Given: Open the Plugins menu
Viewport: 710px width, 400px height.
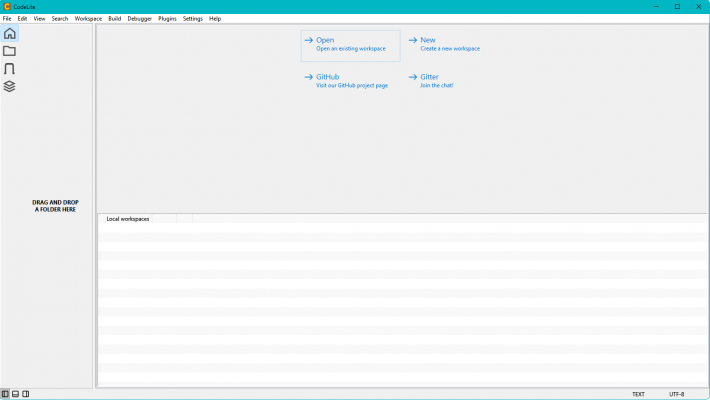Looking at the screenshot, I should coord(167,19).
